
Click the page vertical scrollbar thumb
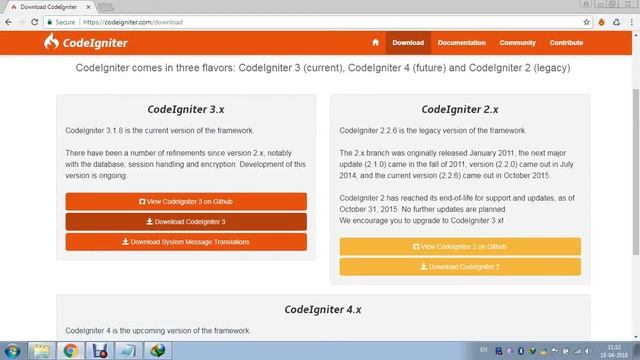[636, 171]
